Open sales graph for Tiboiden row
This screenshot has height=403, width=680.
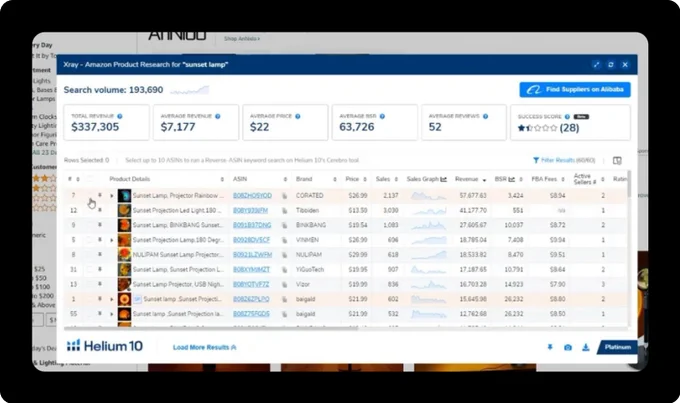pos(429,211)
